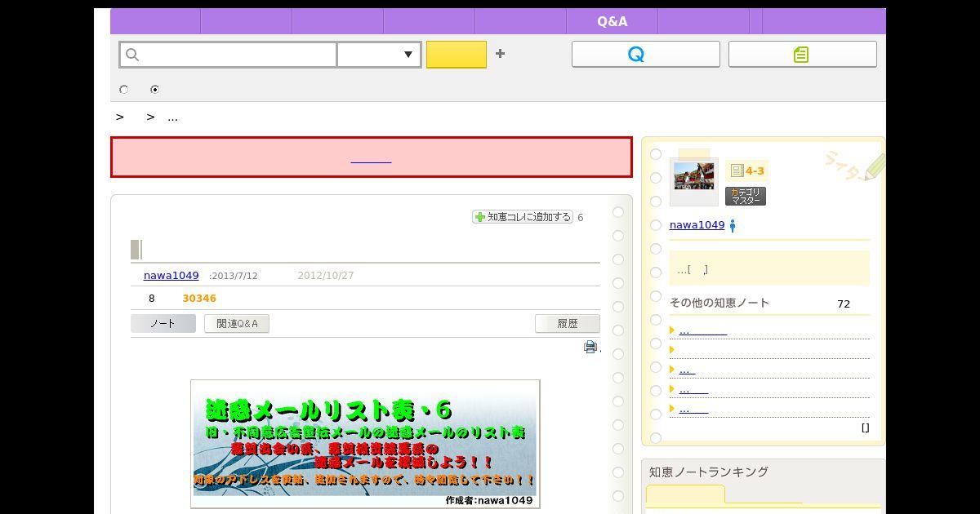The image size is (980, 514).
Task: Select the first tab under 知恵ノートランキング
Action: 685,494
